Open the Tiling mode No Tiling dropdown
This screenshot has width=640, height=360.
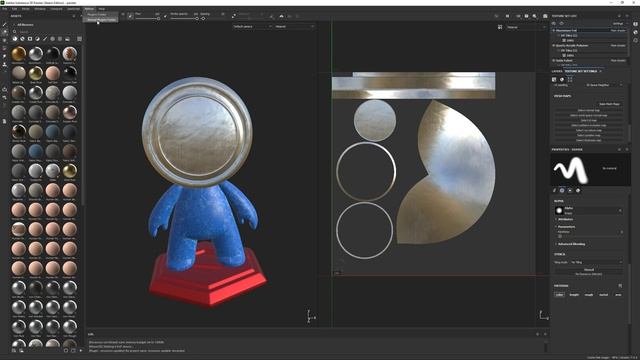pyautogui.click(x=596, y=262)
